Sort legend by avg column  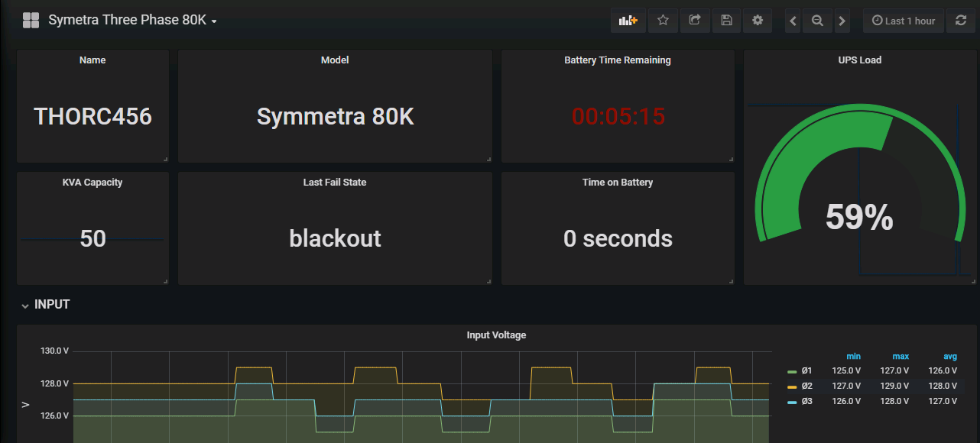pyautogui.click(x=950, y=357)
